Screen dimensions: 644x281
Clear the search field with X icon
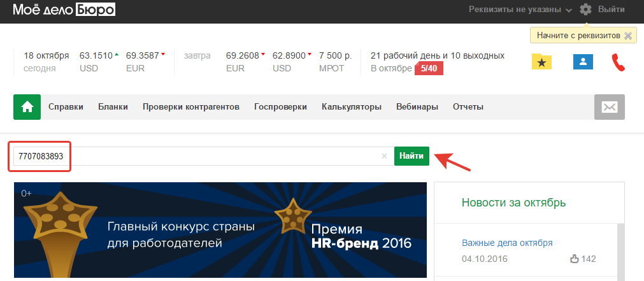385,156
